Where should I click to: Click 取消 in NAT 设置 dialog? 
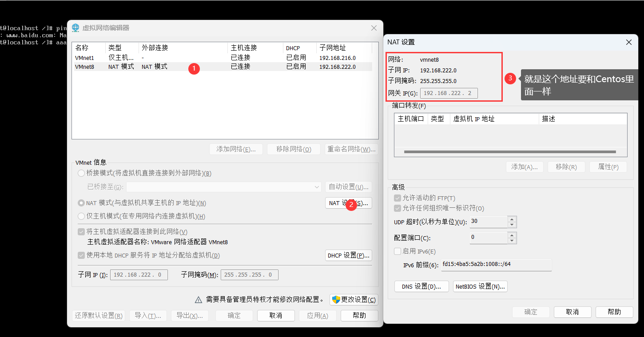point(572,312)
